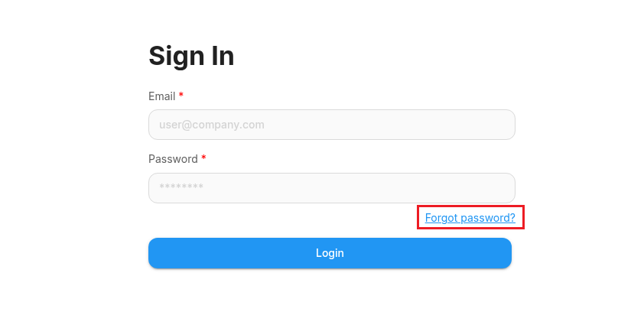Select the user@company.com placeholder field
The height and width of the screenshot is (328, 644).
pos(331,125)
